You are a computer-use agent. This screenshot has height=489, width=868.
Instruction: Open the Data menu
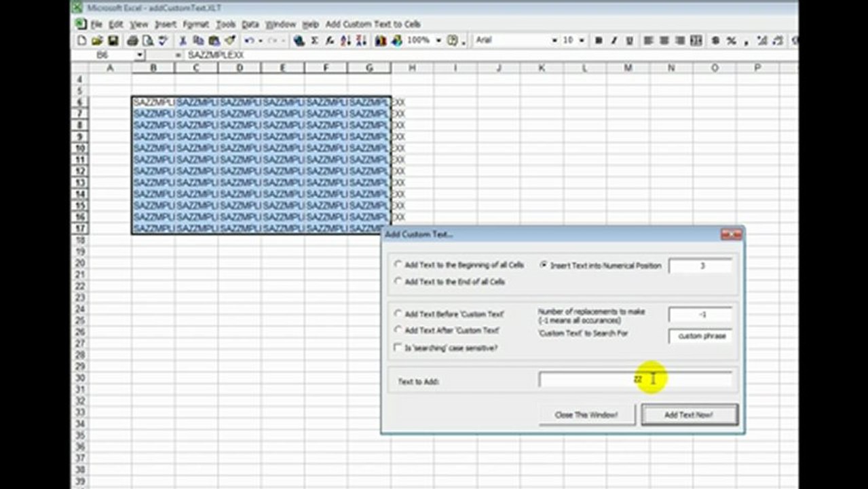tap(250, 24)
